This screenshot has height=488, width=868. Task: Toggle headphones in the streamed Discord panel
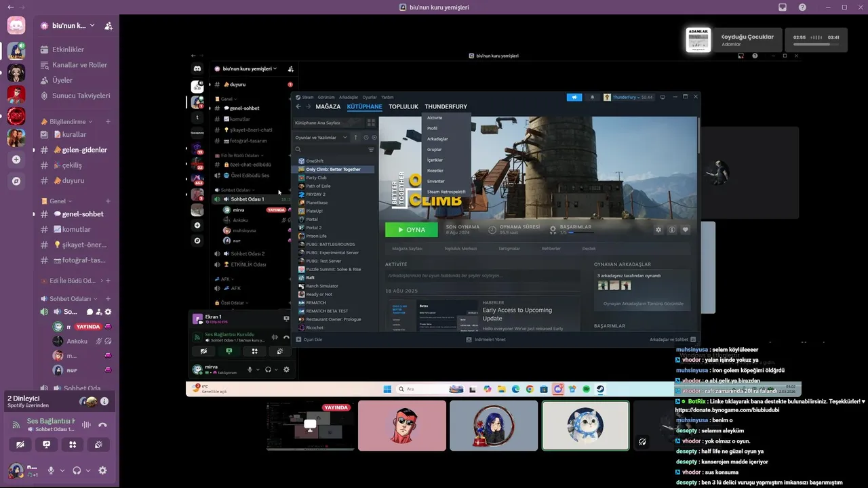[268, 369]
